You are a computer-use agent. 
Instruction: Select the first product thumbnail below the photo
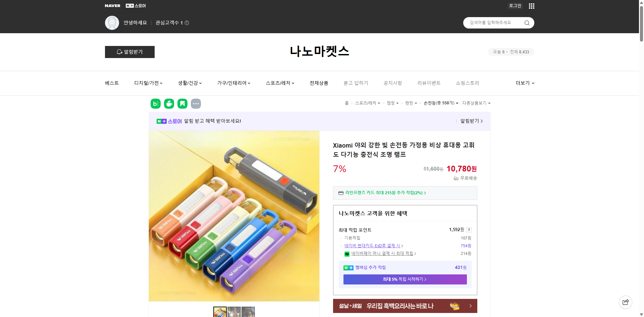pos(220,312)
